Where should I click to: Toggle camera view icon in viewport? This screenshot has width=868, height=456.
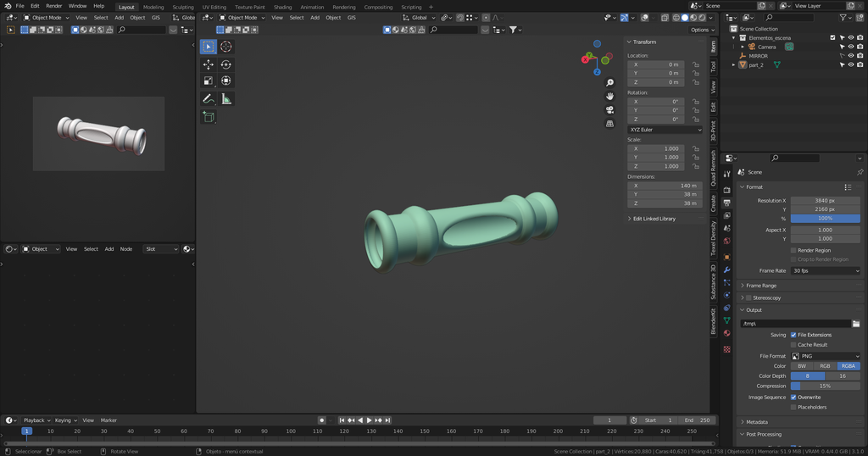[x=609, y=110]
